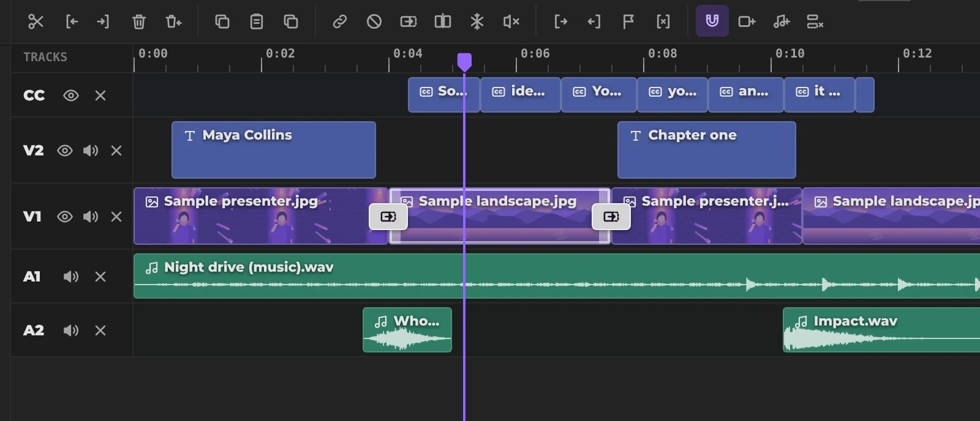980x421 pixels.
Task: Select the last Sample landscape clip on V1
Action: 892,216
